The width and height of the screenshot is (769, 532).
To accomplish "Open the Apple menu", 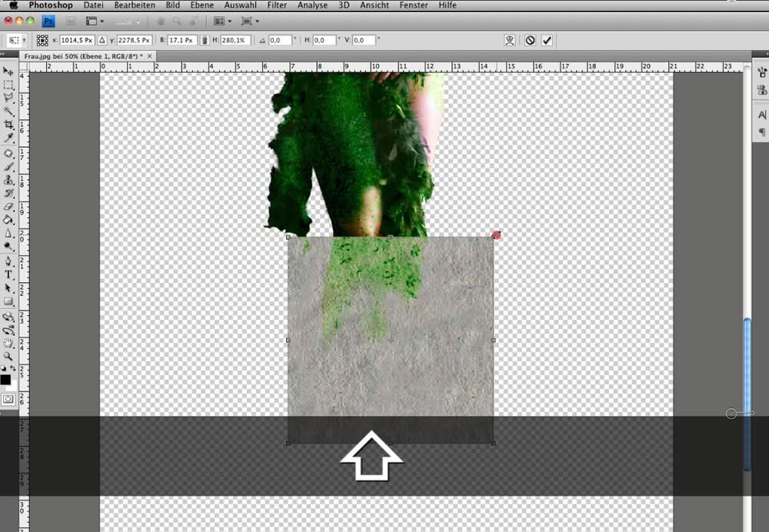I will pos(13,5).
